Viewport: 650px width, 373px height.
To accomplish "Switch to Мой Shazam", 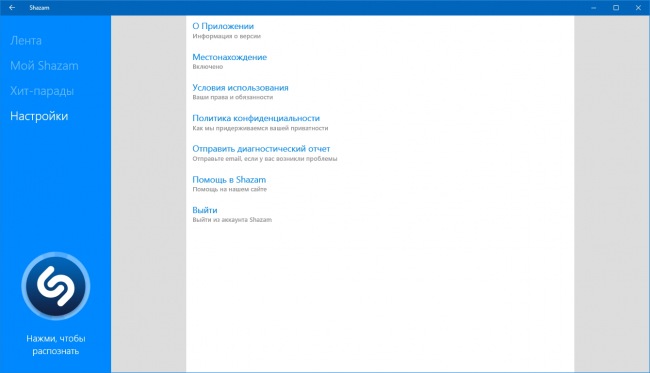I will [x=44, y=65].
